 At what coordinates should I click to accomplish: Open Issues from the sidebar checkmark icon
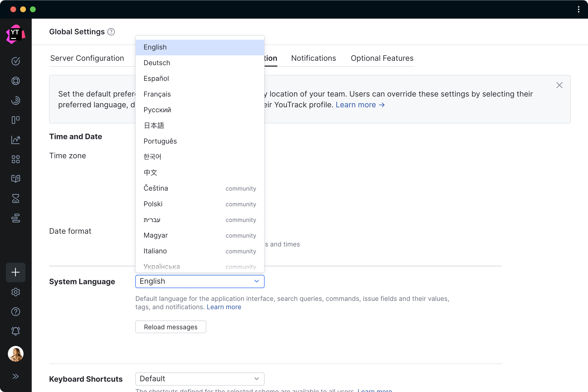pos(15,61)
